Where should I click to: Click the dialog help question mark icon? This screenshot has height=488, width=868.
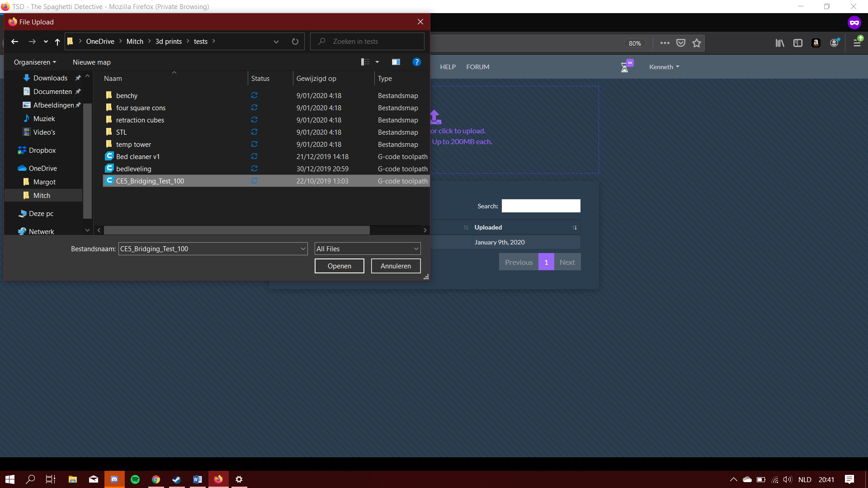tap(416, 62)
